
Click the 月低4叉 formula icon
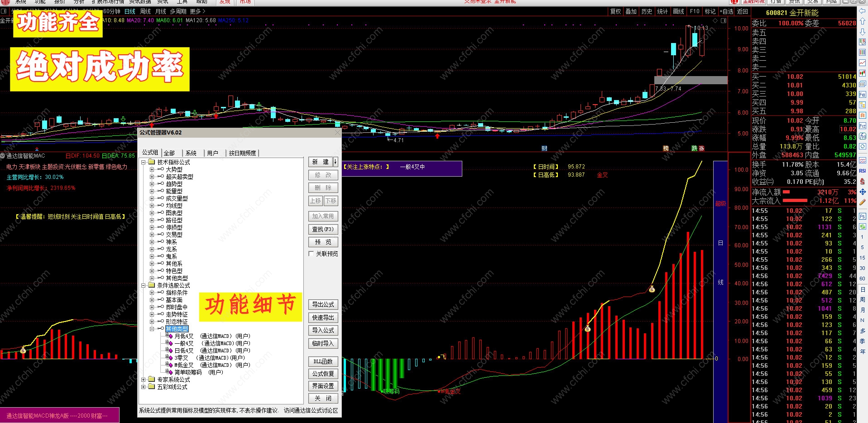tap(169, 336)
